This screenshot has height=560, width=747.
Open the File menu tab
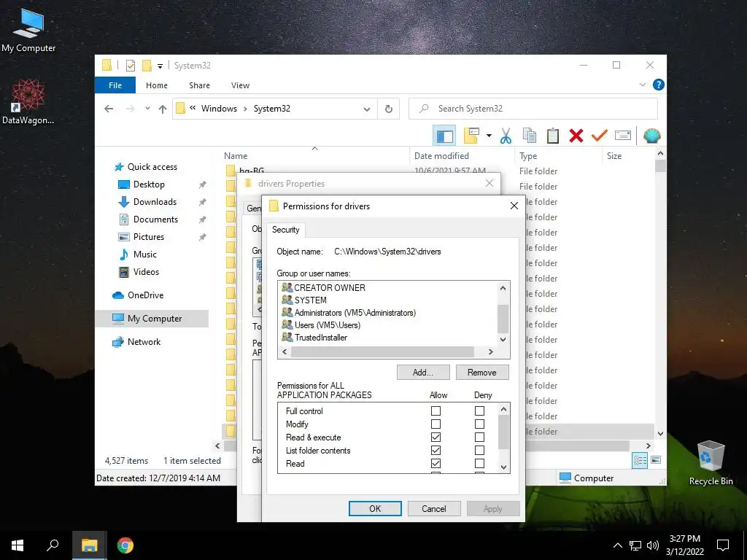pyautogui.click(x=115, y=85)
